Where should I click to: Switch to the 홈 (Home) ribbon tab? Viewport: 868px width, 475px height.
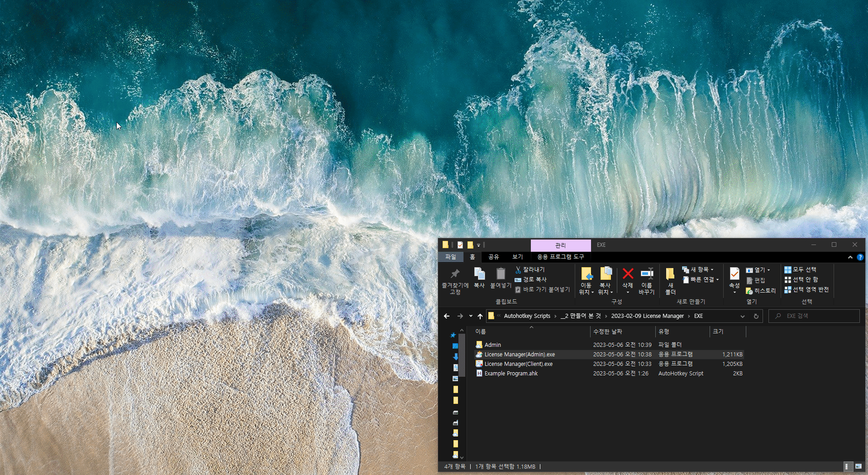(x=472, y=257)
